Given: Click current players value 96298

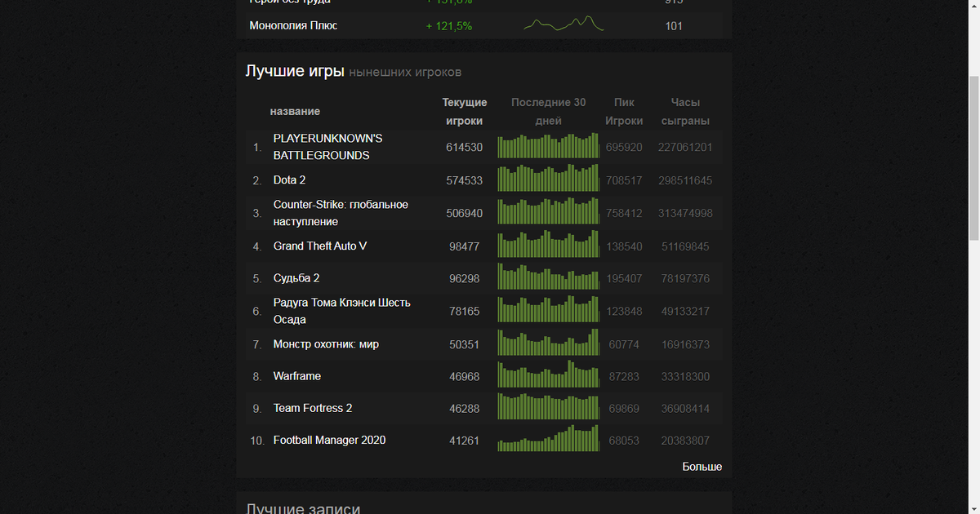Looking at the screenshot, I should [x=465, y=279].
